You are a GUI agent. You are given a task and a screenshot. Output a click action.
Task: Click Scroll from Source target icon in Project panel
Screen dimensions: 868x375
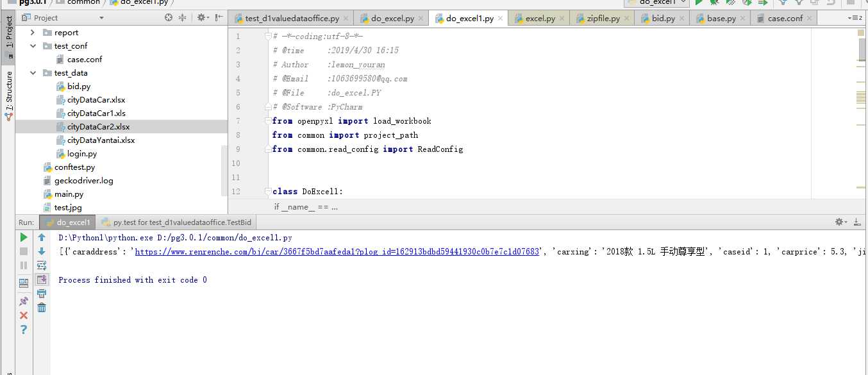point(169,17)
